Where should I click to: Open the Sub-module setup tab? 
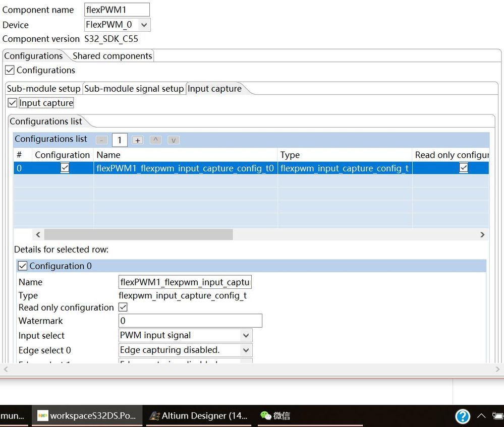click(44, 89)
